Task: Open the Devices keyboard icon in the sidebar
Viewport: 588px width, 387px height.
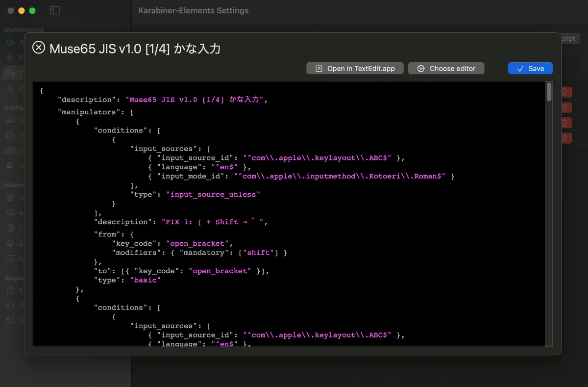Action: [10, 120]
